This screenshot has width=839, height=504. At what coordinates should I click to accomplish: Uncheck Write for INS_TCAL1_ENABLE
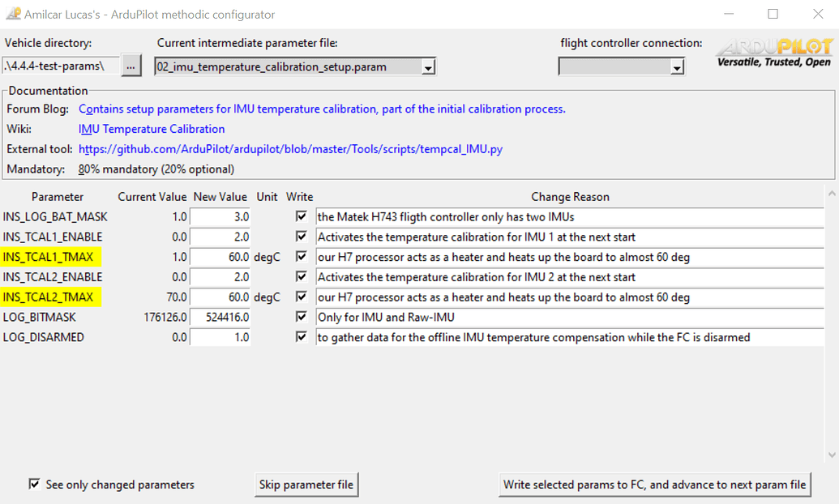tap(301, 237)
